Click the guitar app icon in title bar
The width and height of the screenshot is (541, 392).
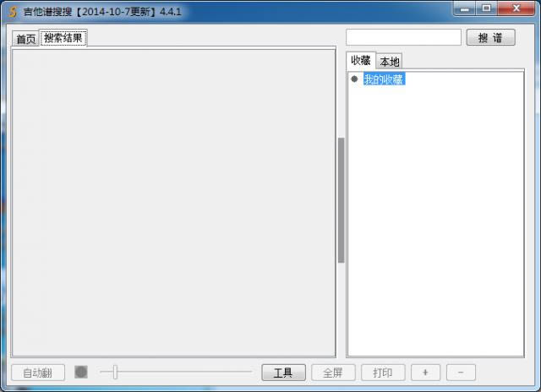(13, 12)
